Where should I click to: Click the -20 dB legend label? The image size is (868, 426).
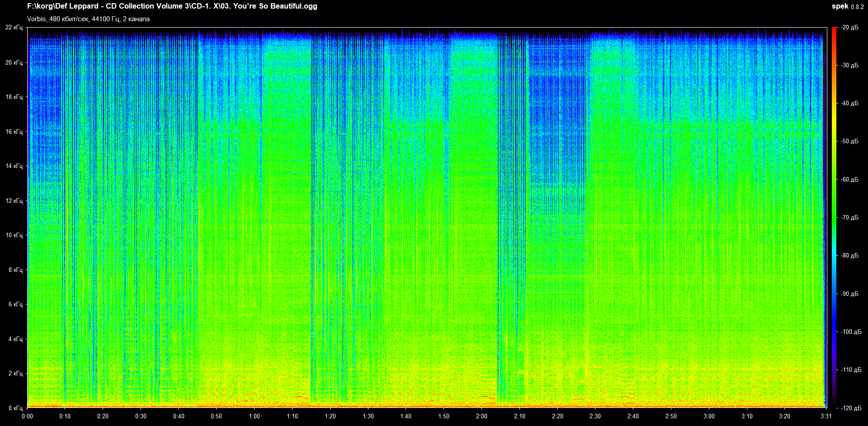point(849,28)
